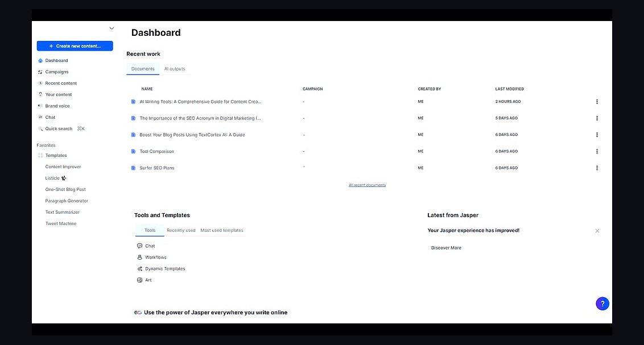Click the All recent documents link
Image resolution: width=644 pixels, height=345 pixels.
367,185
